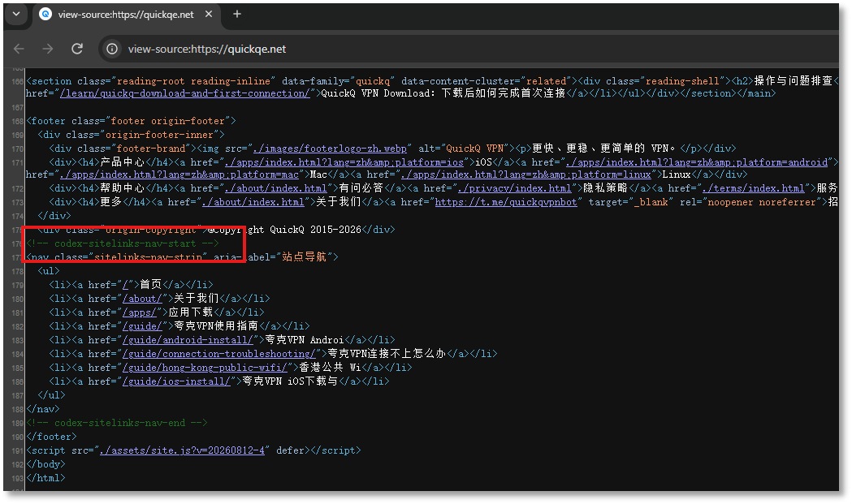Open ./privacy/index.html link
The image size is (852, 504).
[515, 188]
